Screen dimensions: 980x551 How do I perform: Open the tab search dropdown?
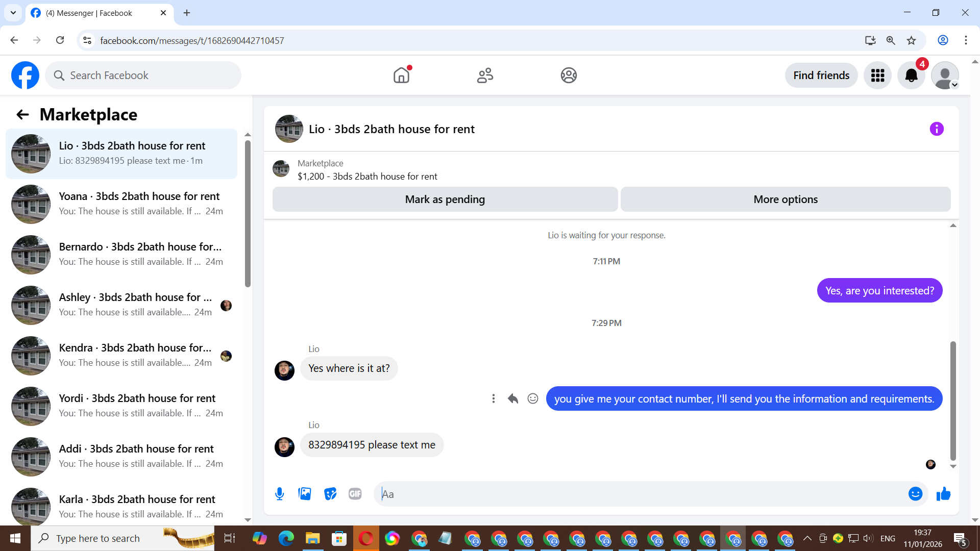tap(13, 13)
